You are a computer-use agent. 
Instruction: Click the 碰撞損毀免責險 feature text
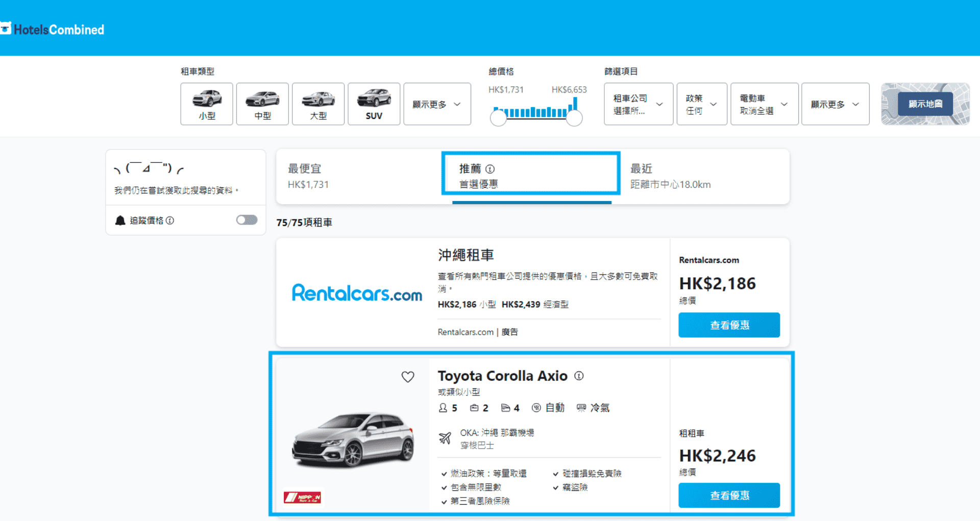pyautogui.click(x=592, y=474)
